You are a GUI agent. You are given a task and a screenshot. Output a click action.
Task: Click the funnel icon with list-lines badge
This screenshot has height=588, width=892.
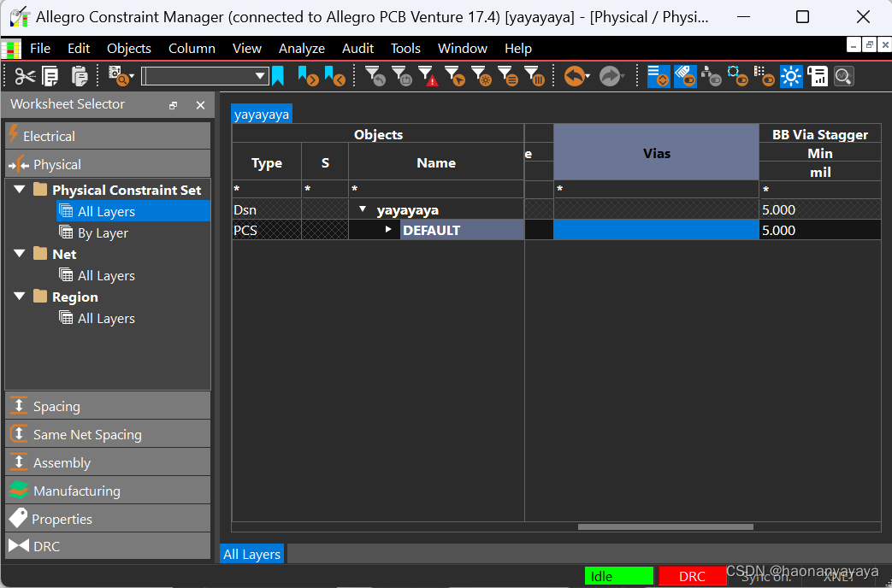pos(508,76)
